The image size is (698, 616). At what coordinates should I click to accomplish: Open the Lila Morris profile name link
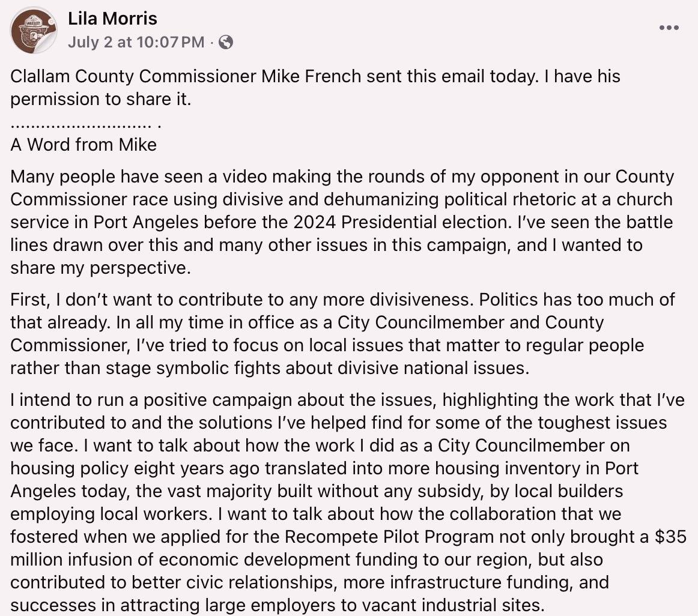tap(112, 19)
